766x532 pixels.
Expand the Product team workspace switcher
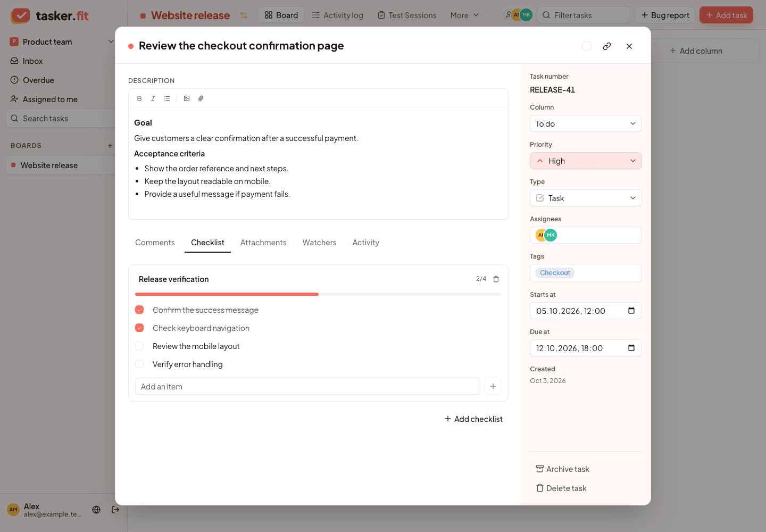pyautogui.click(x=62, y=42)
